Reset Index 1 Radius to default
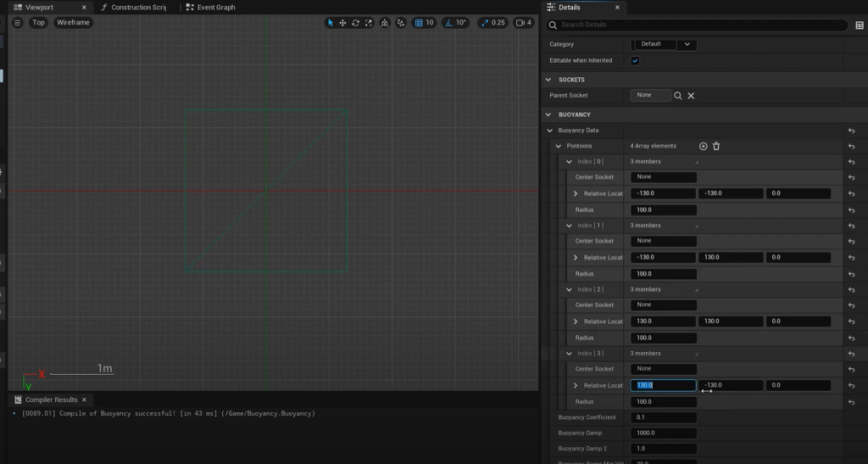 pos(851,274)
